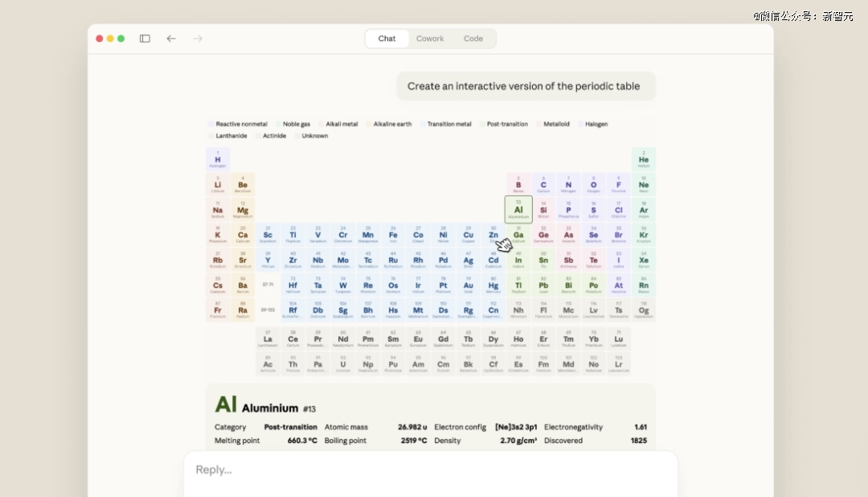Toggle the Noble gas legend filter
The image size is (868, 497).
(x=297, y=125)
